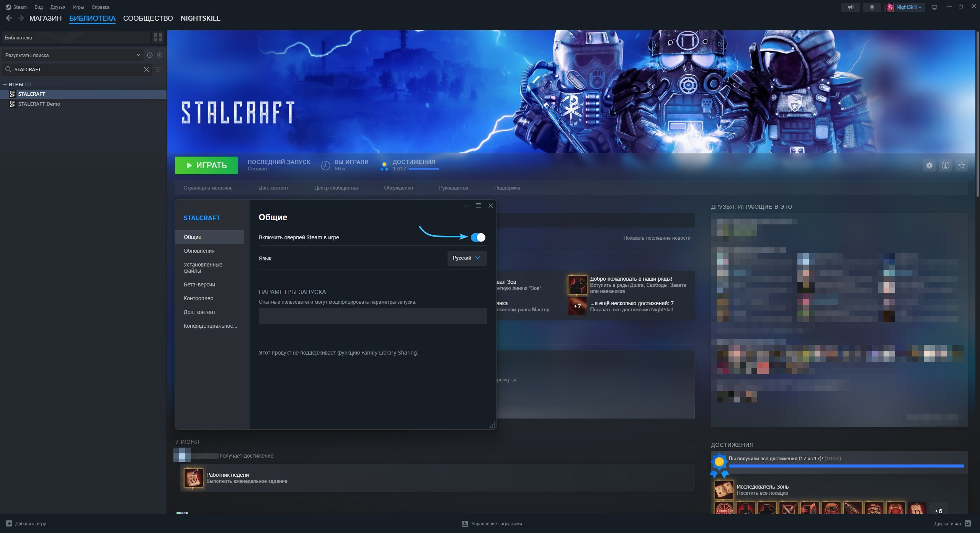Open Друзья и чат icon
The height and width of the screenshot is (533, 980).
coord(967,523)
